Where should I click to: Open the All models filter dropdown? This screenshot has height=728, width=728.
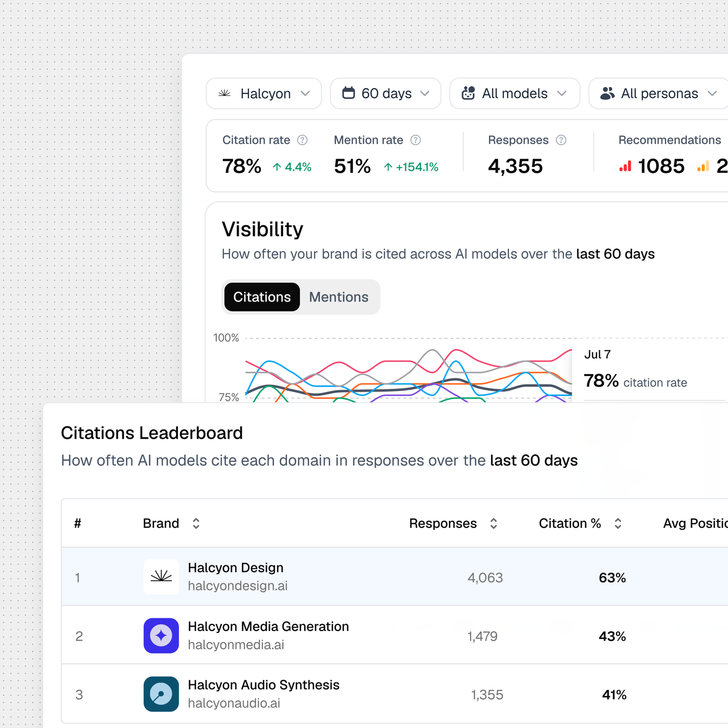click(x=515, y=94)
